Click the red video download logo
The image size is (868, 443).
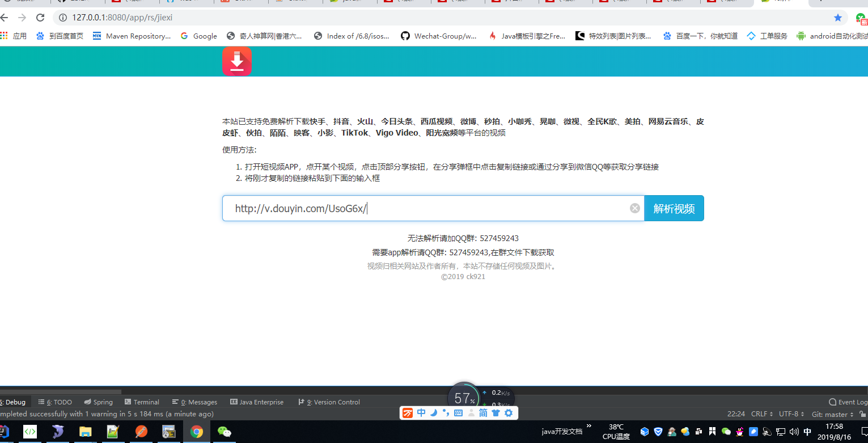(236, 61)
